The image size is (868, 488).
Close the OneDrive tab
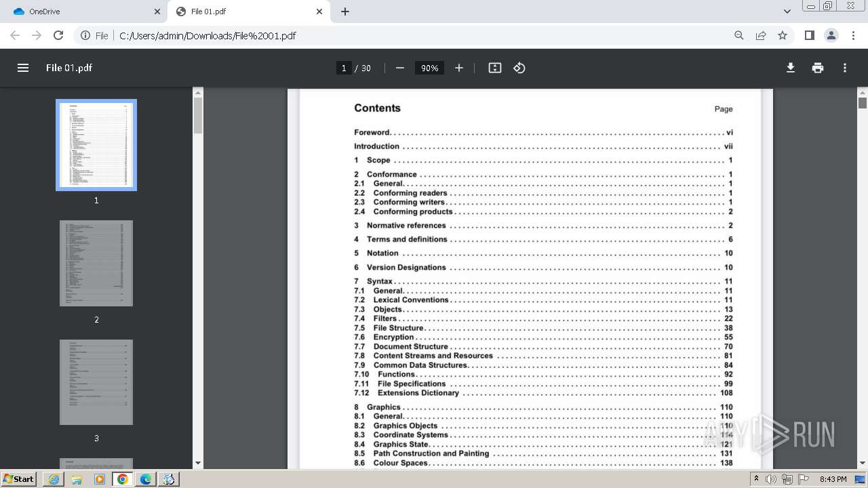coord(157,12)
